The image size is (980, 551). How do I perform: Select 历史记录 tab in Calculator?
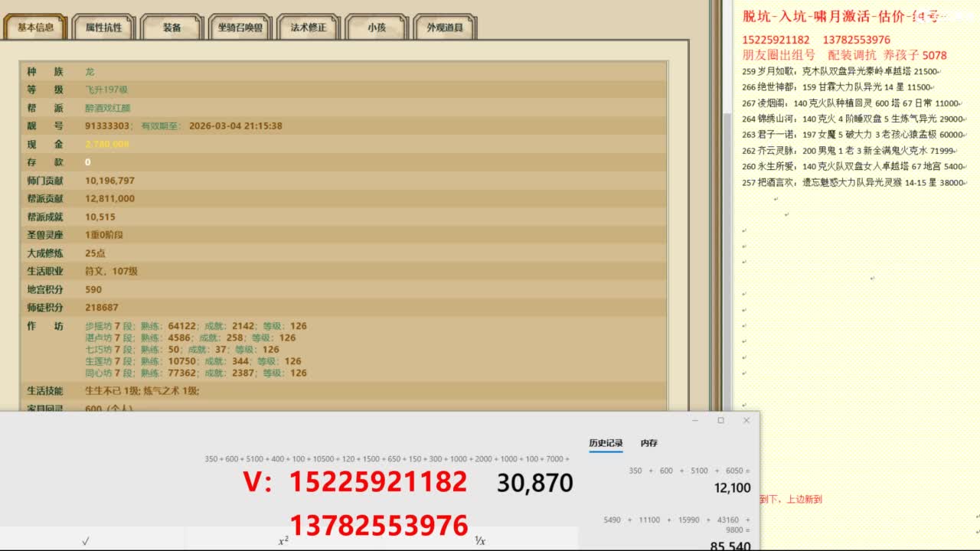(x=606, y=443)
